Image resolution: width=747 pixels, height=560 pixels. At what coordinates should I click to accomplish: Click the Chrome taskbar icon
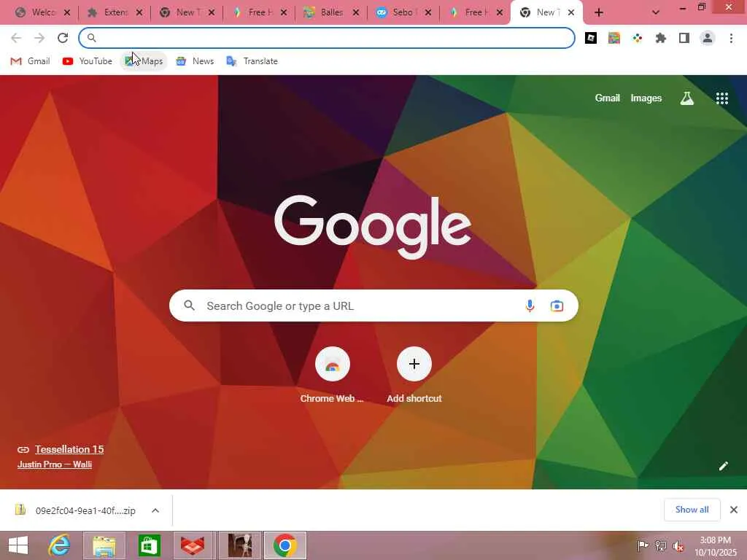point(285,545)
